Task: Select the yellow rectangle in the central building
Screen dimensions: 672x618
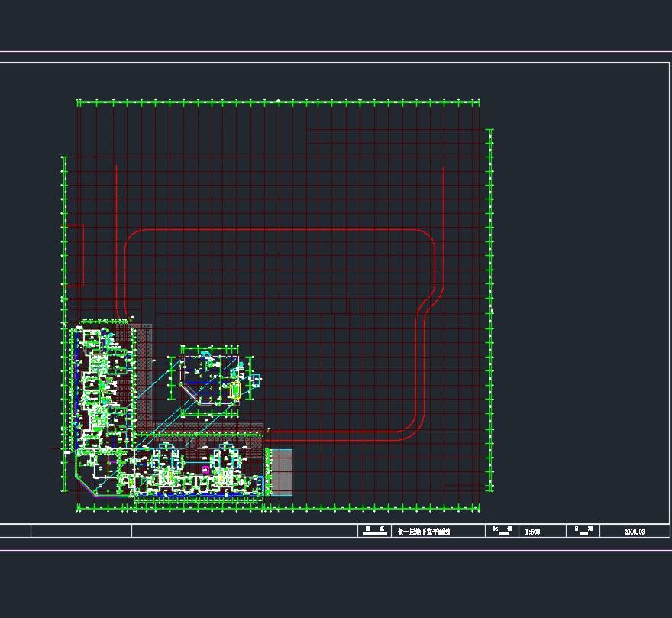Action: pyautogui.click(x=235, y=390)
